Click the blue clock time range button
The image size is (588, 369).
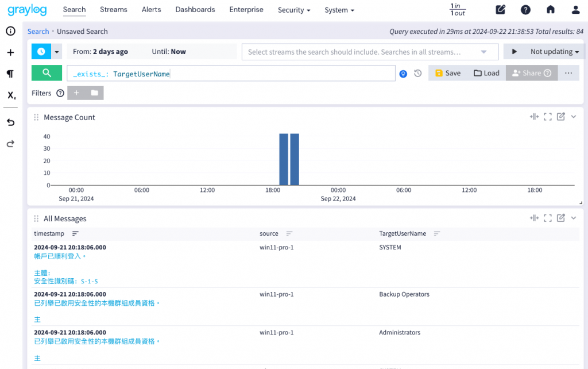pyautogui.click(x=41, y=51)
